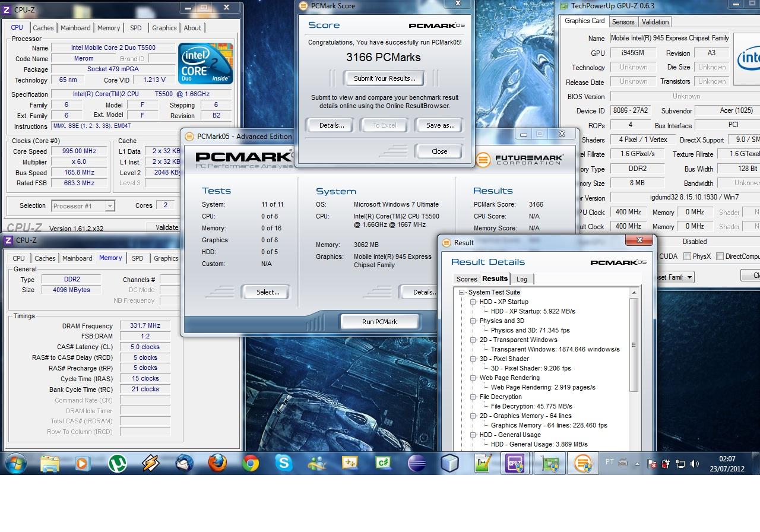The image size is (760, 532).
Task: Close the PCMark Score dialog with Close button
Action: coord(439,151)
